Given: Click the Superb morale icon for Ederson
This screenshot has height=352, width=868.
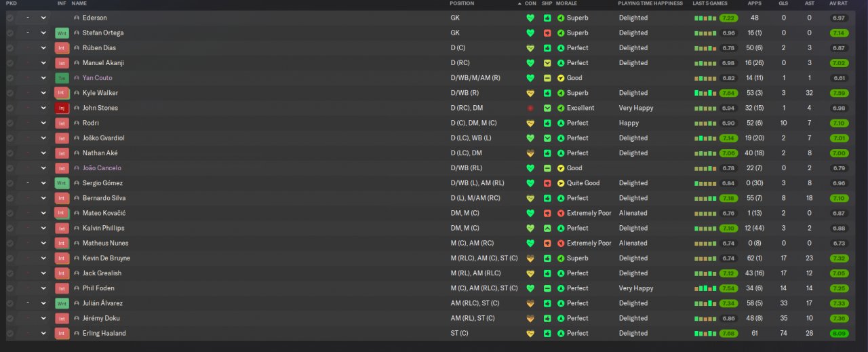Looking at the screenshot, I should pyautogui.click(x=561, y=18).
